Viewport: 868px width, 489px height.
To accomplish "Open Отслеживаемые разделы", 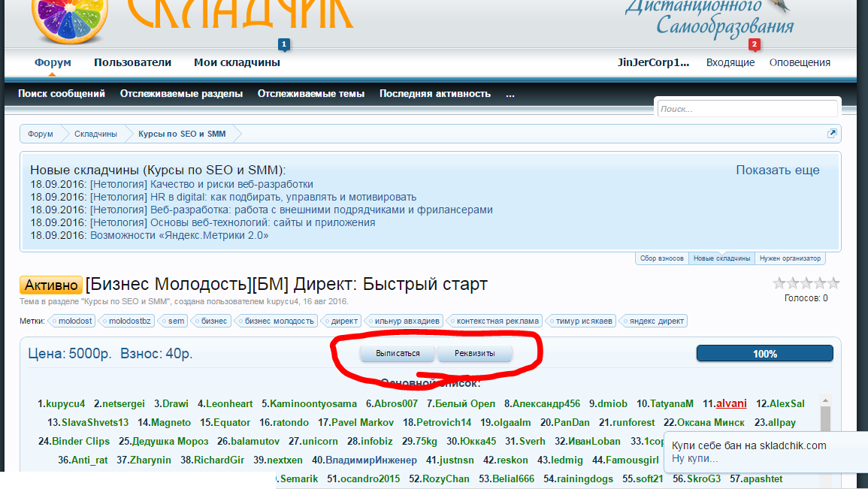I will [x=182, y=93].
